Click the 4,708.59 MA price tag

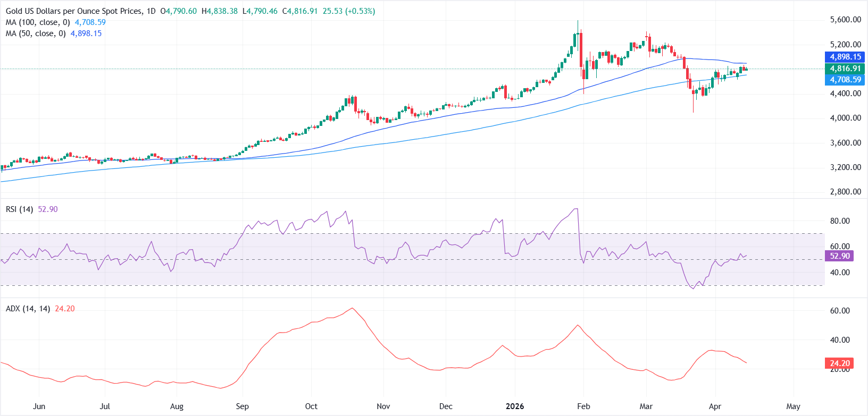pyautogui.click(x=845, y=80)
